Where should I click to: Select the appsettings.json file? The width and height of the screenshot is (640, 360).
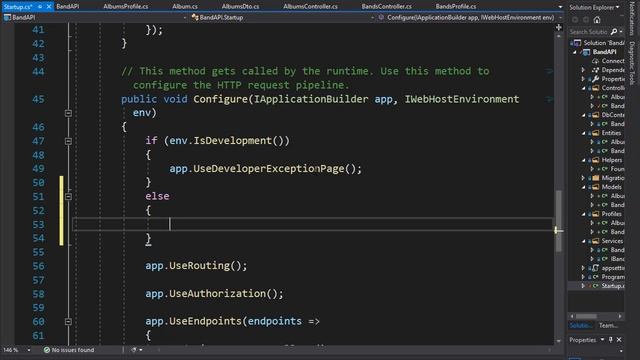(x=613, y=268)
